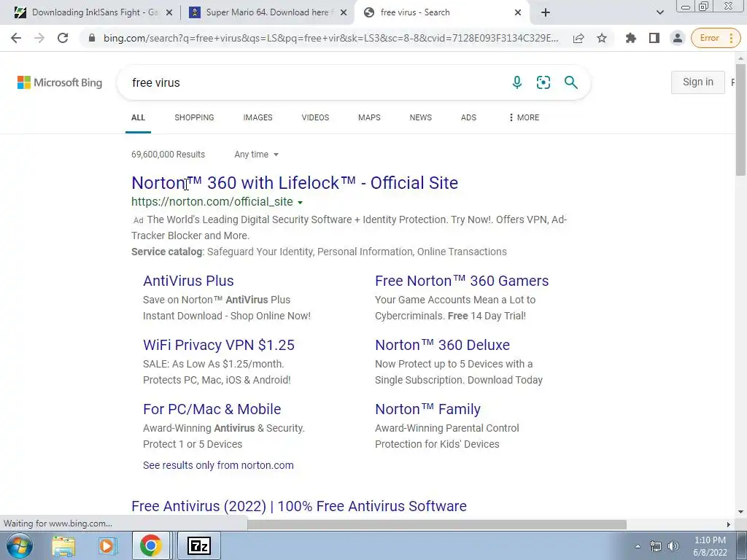Open the side panel icon

pyautogui.click(x=654, y=38)
